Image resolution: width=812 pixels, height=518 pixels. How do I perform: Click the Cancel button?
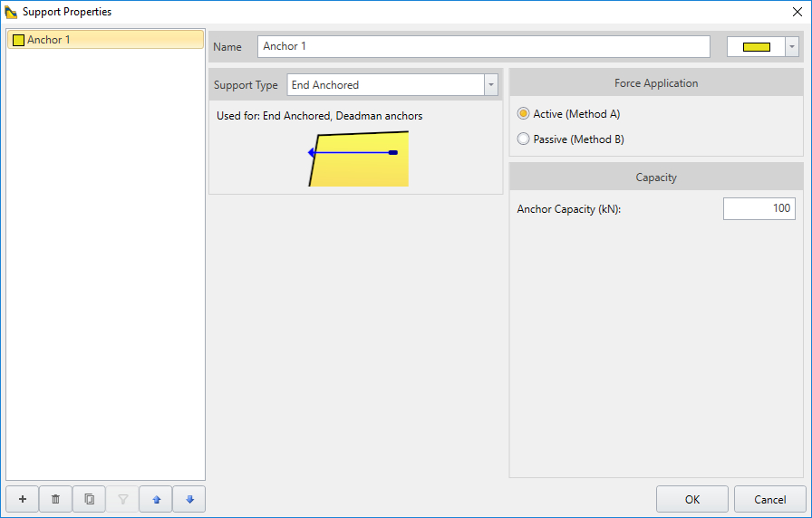(x=769, y=499)
